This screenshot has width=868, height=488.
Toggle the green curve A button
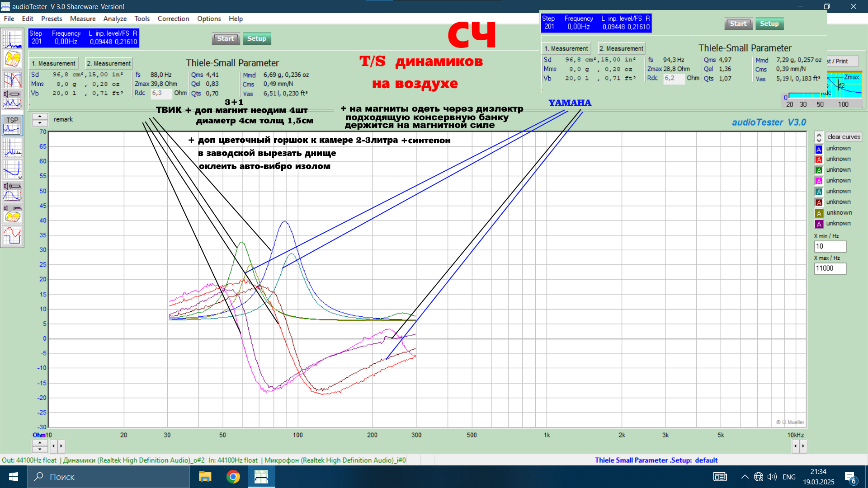click(x=819, y=170)
